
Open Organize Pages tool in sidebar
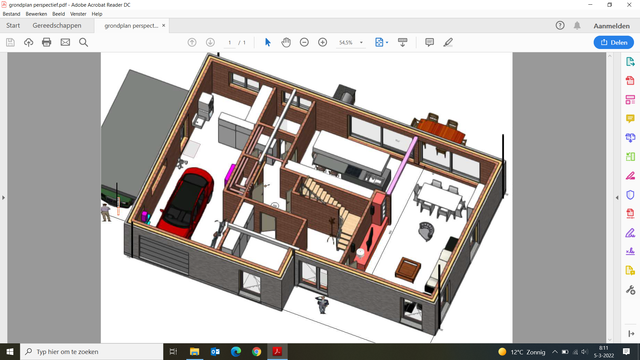point(630,100)
